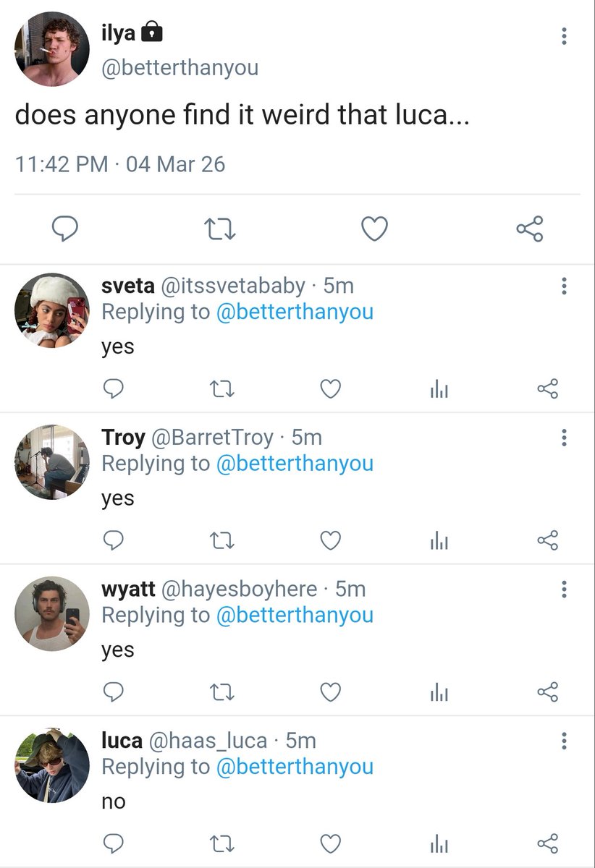
Task: Retweet Troy's reply
Action: click(x=221, y=540)
